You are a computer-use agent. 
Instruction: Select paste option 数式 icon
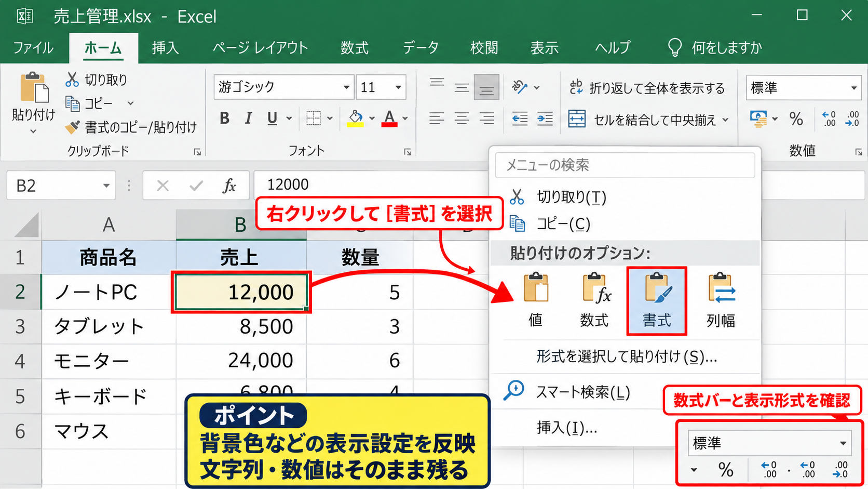point(594,300)
